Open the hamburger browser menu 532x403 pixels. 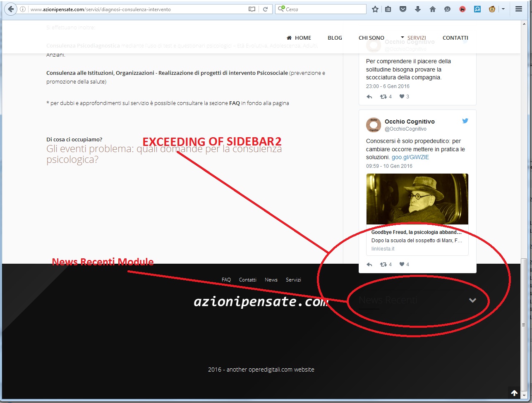click(518, 9)
